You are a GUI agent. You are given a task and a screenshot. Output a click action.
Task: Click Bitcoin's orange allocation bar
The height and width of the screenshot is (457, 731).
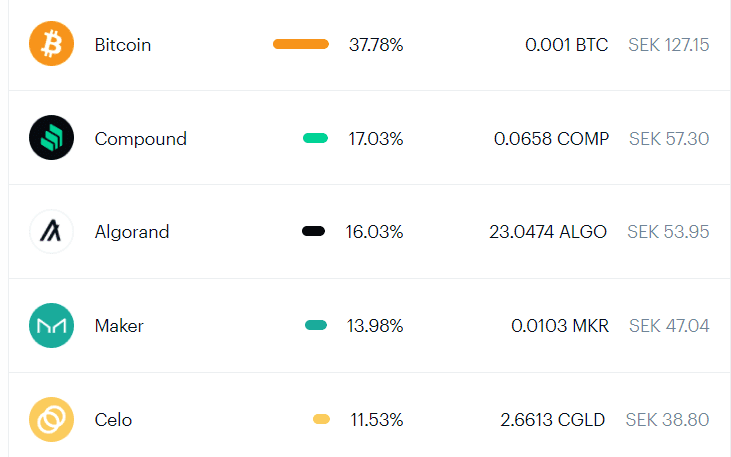coord(300,44)
